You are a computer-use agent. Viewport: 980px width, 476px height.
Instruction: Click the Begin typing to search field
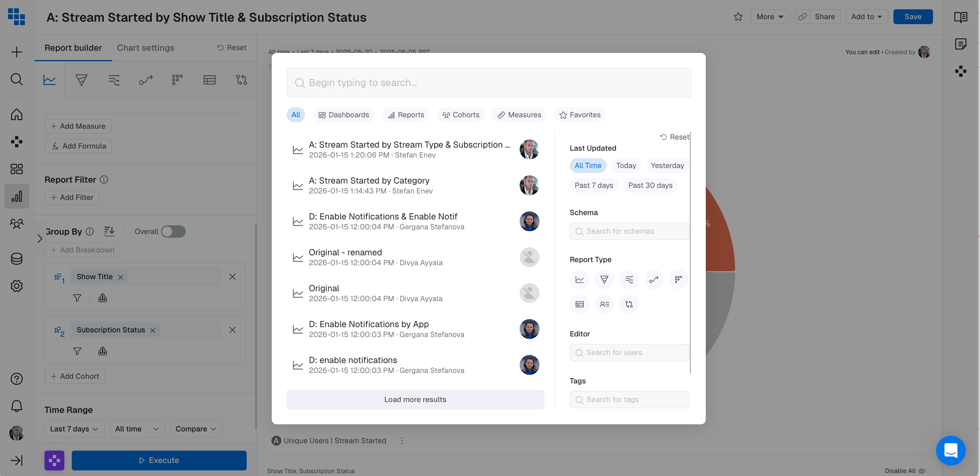coord(488,83)
